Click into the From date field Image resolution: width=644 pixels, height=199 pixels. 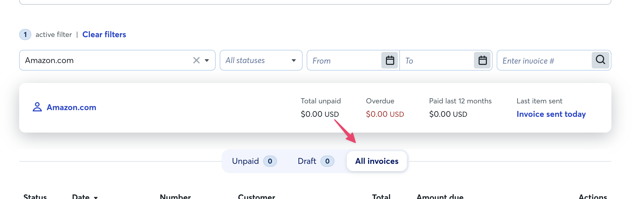tap(344, 60)
